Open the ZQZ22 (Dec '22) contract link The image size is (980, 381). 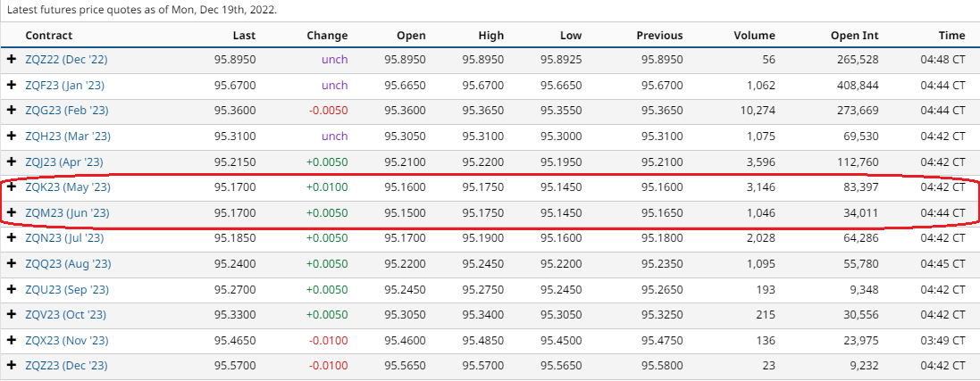pos(66,60)
